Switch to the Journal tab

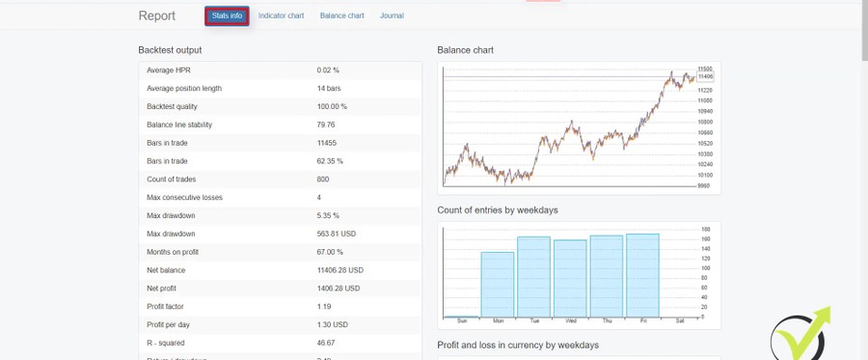point(392,16)
